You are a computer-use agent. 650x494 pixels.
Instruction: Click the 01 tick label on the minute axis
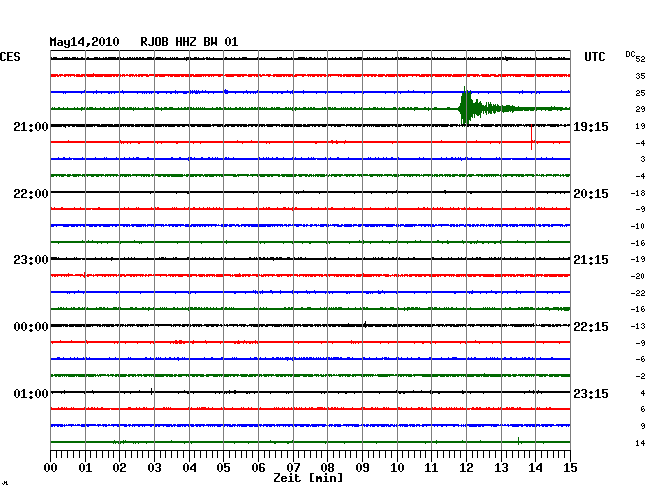(85, 468)
